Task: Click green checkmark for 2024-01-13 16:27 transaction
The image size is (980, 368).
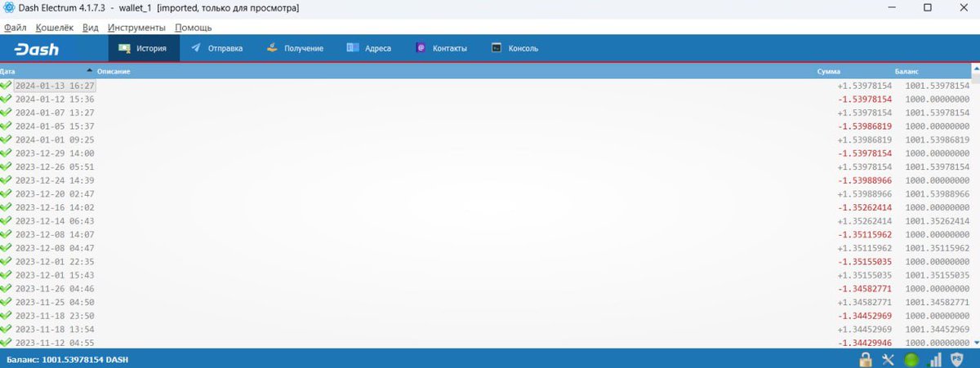Action: coord(7,86)
